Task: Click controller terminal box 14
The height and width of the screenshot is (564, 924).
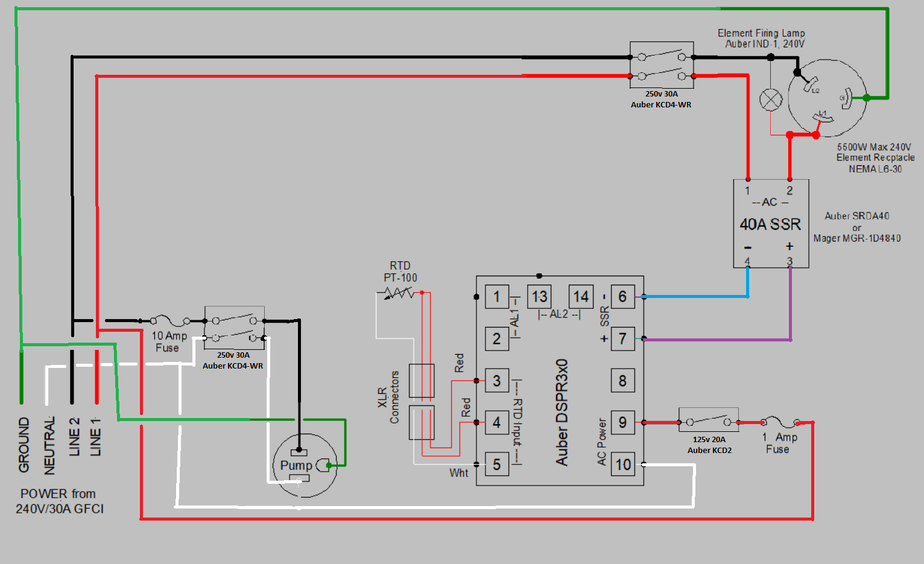Action: click(581, 297)
